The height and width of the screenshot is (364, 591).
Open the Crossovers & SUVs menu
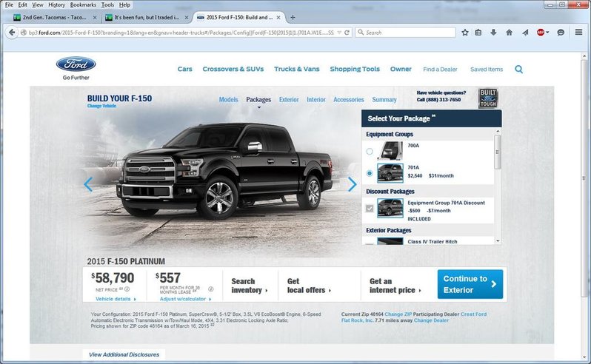click(233, 70)
